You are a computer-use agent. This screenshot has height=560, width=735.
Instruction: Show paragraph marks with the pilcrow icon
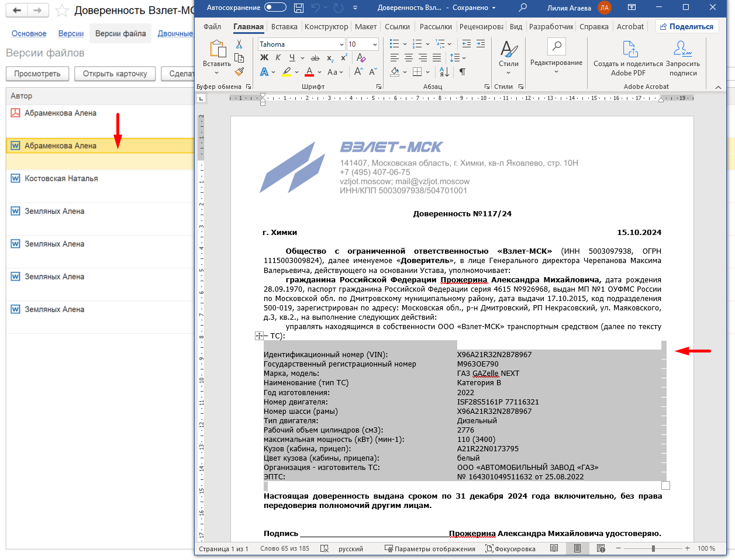point(462,72)
